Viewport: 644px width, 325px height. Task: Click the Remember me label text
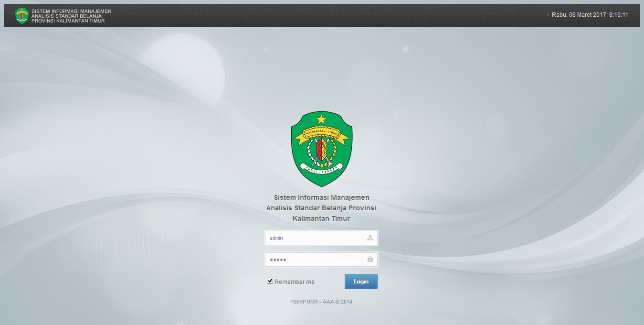point(294,282)
